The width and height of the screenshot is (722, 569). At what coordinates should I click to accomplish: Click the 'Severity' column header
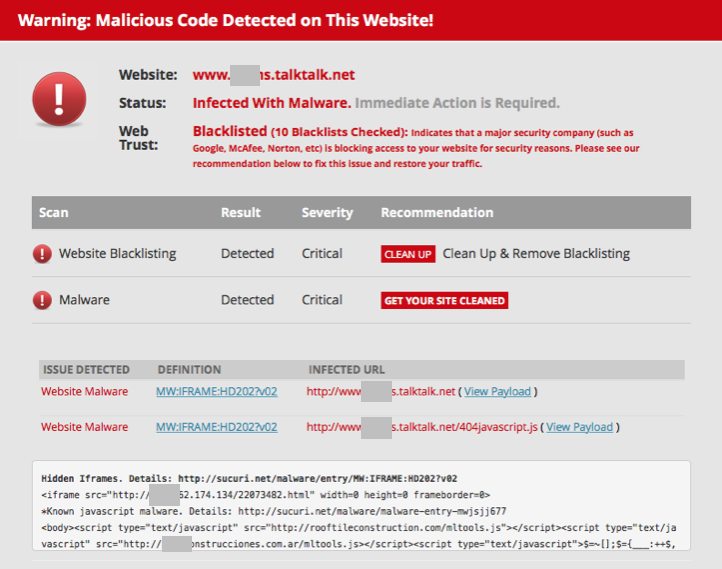click(327, 212)
